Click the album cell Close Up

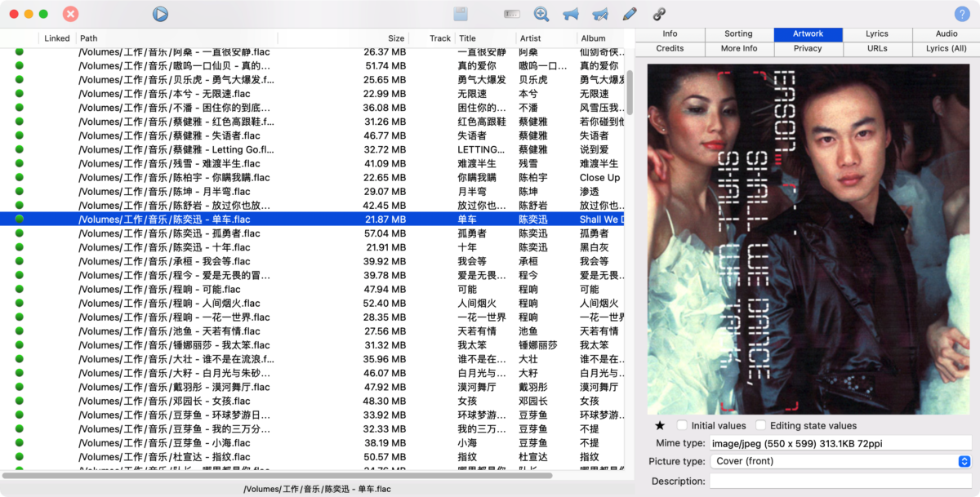(599, 177)
